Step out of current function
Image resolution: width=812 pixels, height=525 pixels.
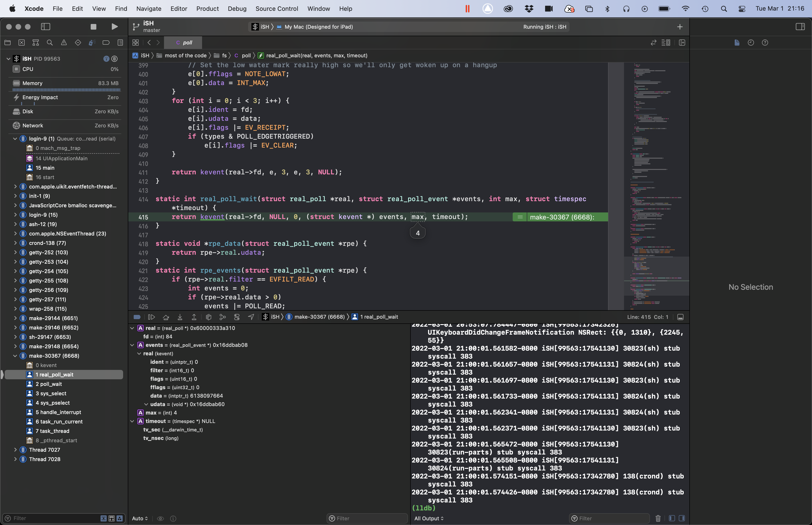[194, 317]
